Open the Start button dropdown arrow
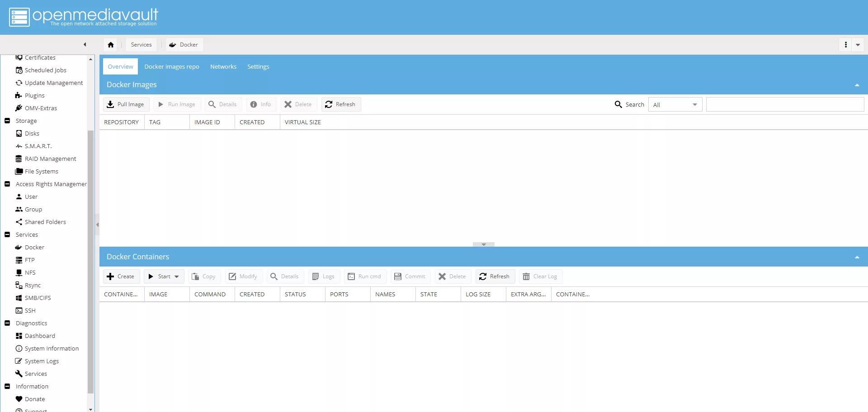Image resolution: width=868 pixels, height=412 pixels. [x=177, y=276]
